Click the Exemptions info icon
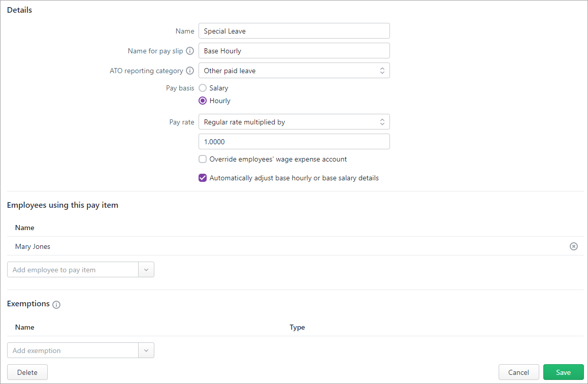The height and width of the screenshot is (384, 588). (56, 305)
